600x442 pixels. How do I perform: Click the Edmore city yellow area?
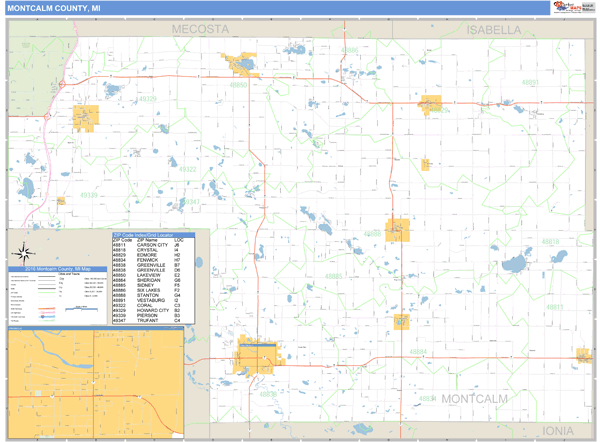click(x=431, y=101)
